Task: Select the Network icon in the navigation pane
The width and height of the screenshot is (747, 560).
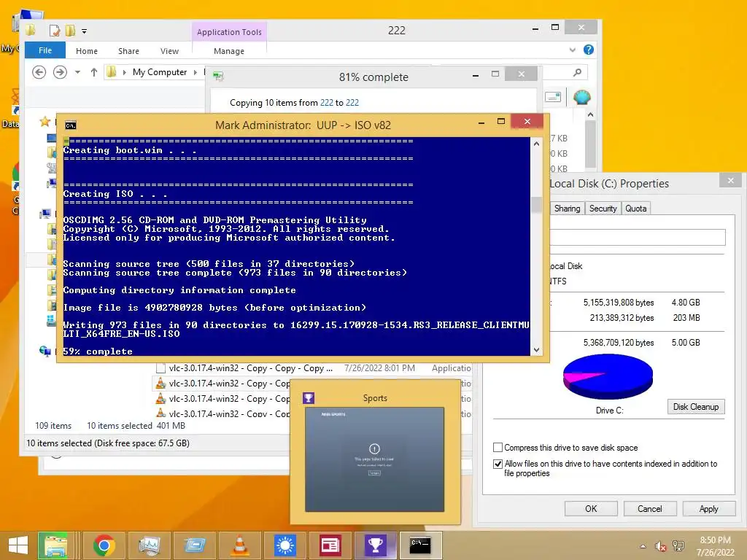Action: coord(45,351)
